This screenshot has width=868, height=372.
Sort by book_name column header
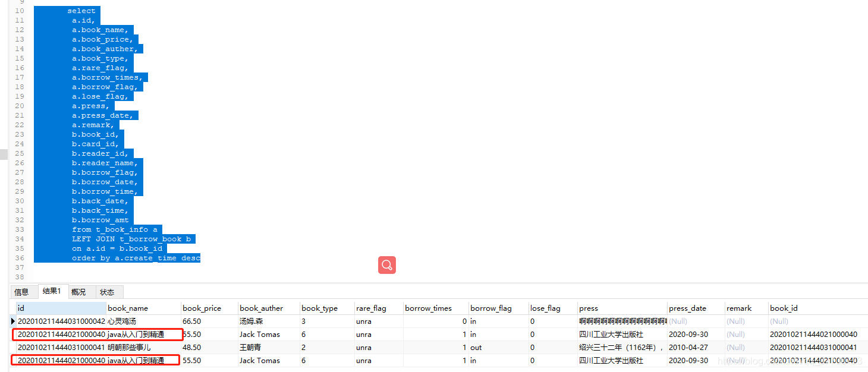(x=144, y=308)
